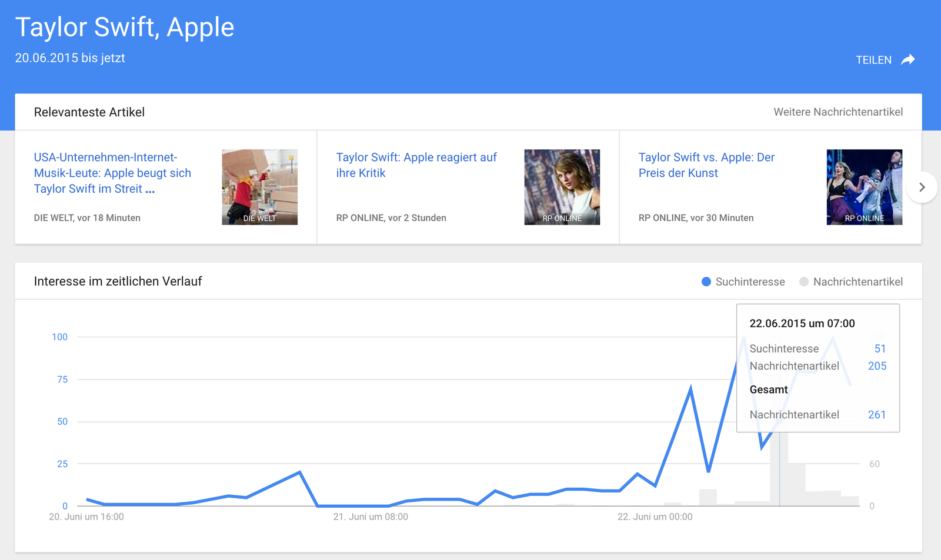Image resolution: width=941 pixels, height=560 pixels.
Task: Open 'Taylor Swift: Apple reagiert' article
Action: point(416,165)
